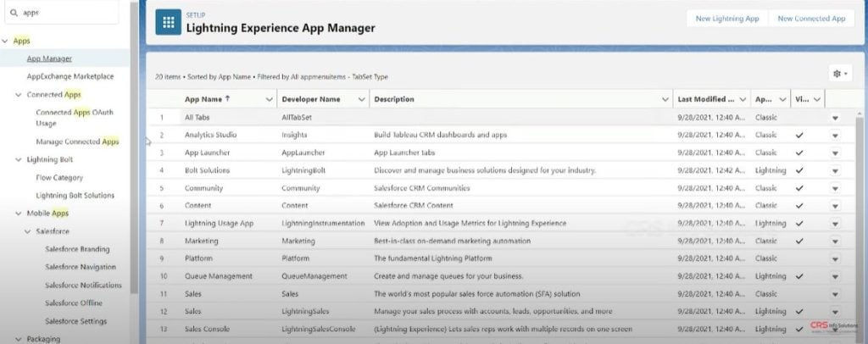The width and height of the screenshot is (868, 344).
Task: Click Visible checkmark in LightningSales row
Action: [798, 311]
